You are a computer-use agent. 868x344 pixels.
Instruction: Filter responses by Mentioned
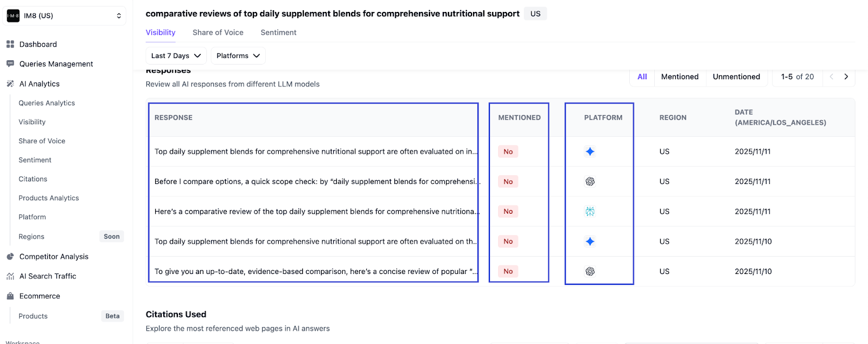(x=679, y=77)
